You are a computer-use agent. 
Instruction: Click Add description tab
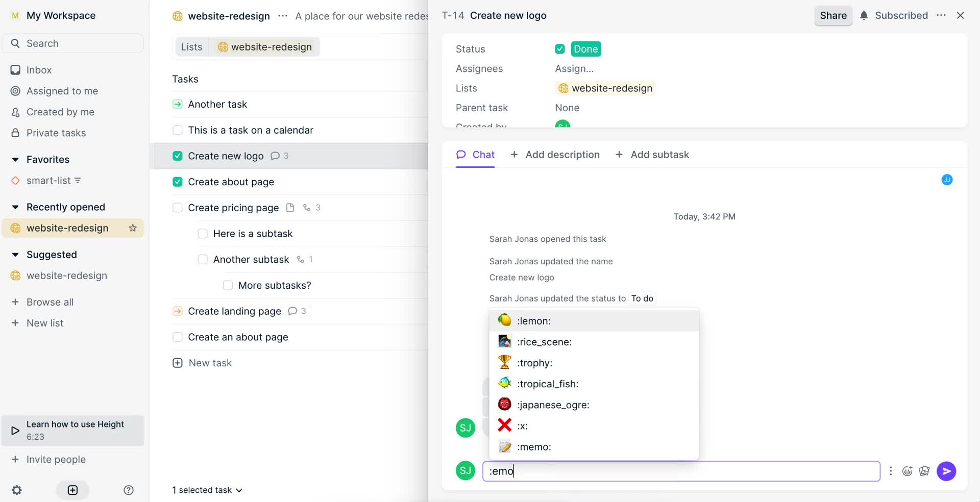click(x=555, y=155)
